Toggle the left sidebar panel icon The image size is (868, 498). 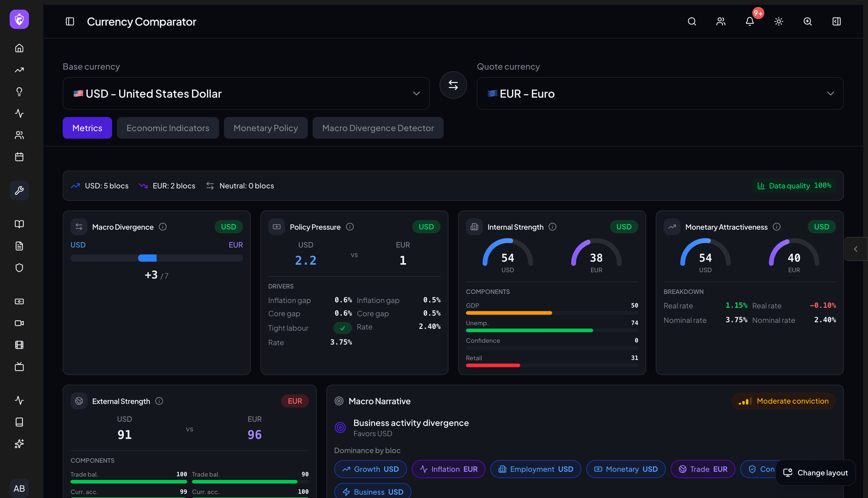70,21
